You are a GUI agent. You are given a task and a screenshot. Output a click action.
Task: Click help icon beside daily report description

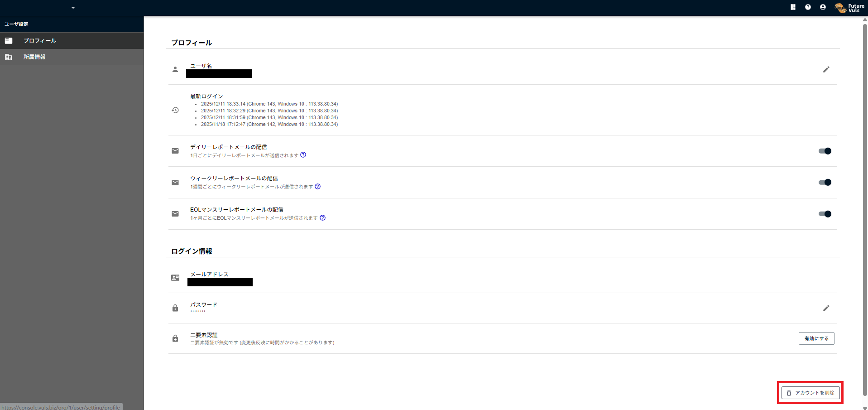pyautogui.click(x=303, y=155)
